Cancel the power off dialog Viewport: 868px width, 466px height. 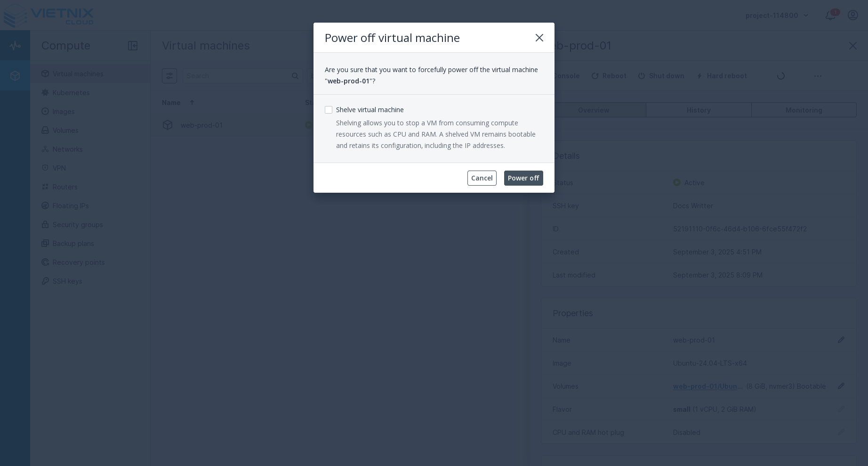[x=482, y=178]
